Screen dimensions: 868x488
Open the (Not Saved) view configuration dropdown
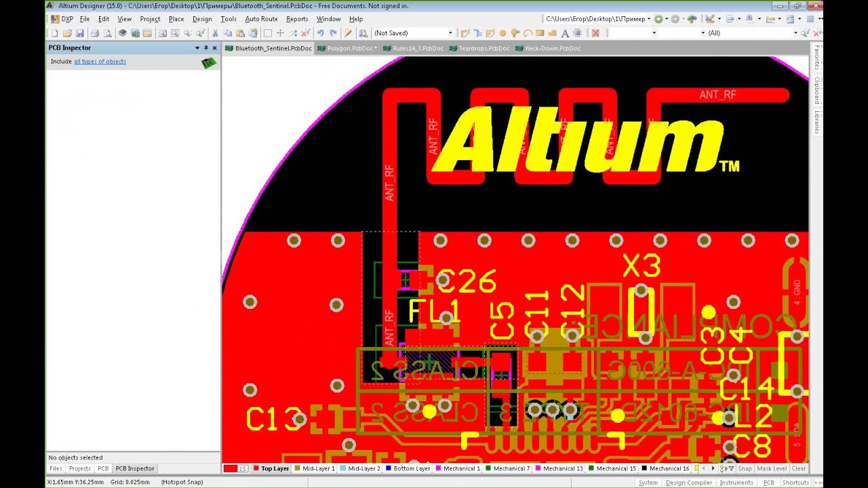coord(450,33)
